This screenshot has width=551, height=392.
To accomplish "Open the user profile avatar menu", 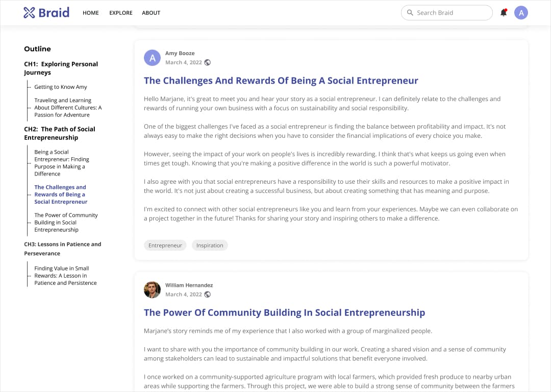I will point(521,13).
